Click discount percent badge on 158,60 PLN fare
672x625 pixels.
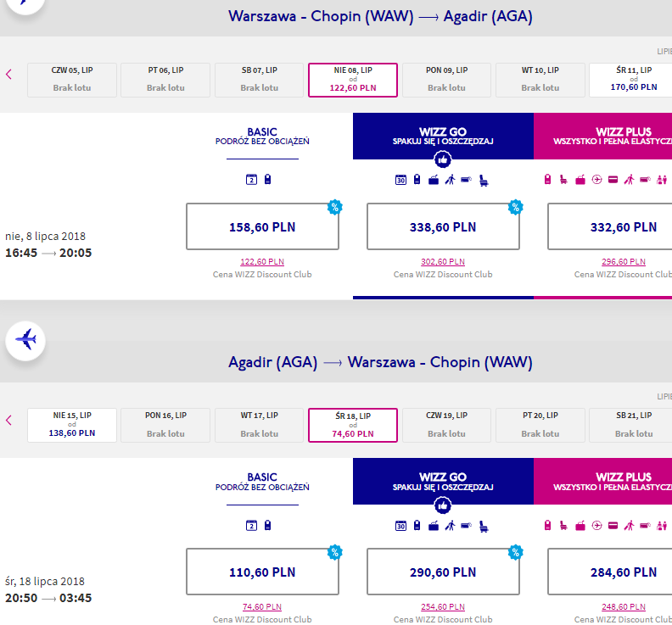pyautogui.click(x=334, y=207)
